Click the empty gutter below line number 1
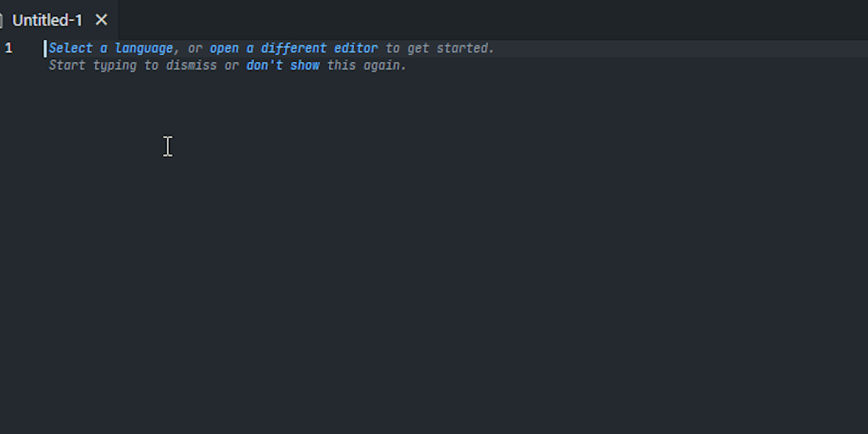This screenshot has height=434, width=868. pyautogui.click(x=10, y=170)
